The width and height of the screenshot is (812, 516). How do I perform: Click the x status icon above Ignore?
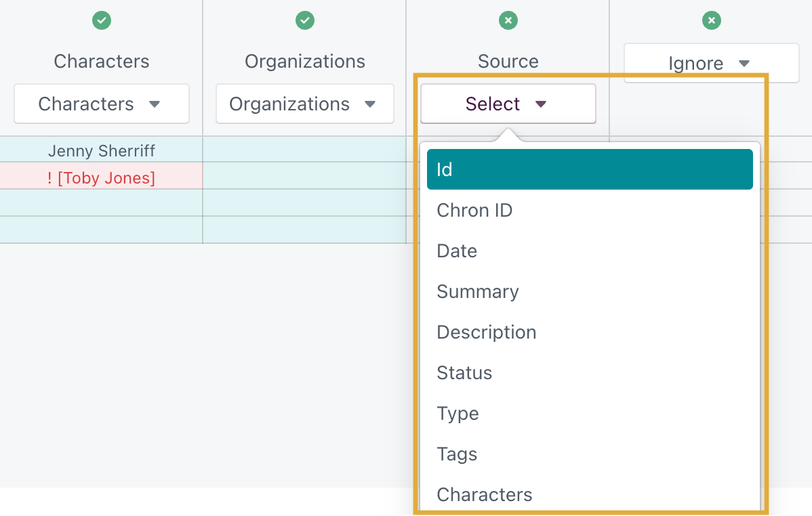tap(711, 21)
